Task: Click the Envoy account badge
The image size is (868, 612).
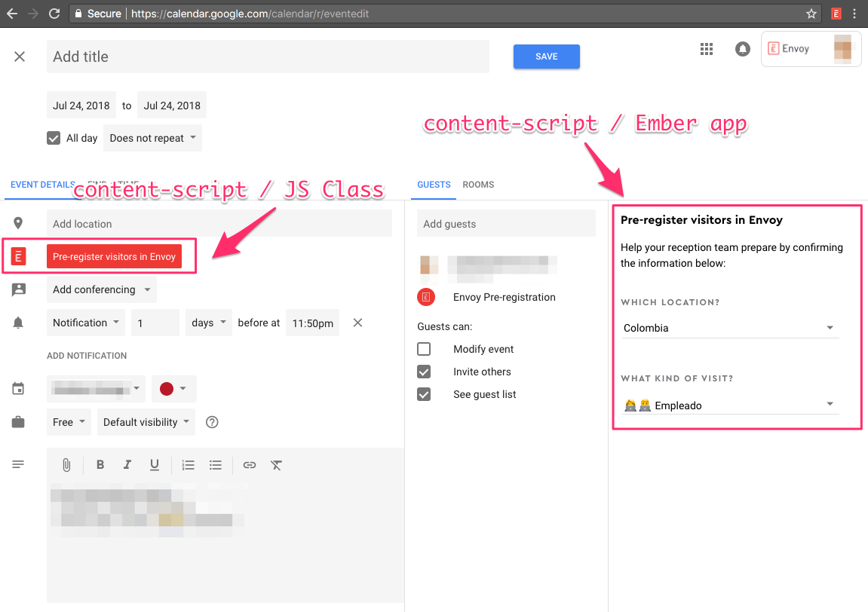Action: [x=811, y=49]
